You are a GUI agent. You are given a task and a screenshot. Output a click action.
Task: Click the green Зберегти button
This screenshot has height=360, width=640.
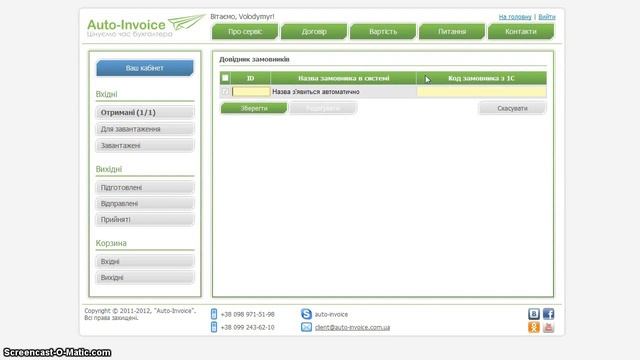pos(254,108)
